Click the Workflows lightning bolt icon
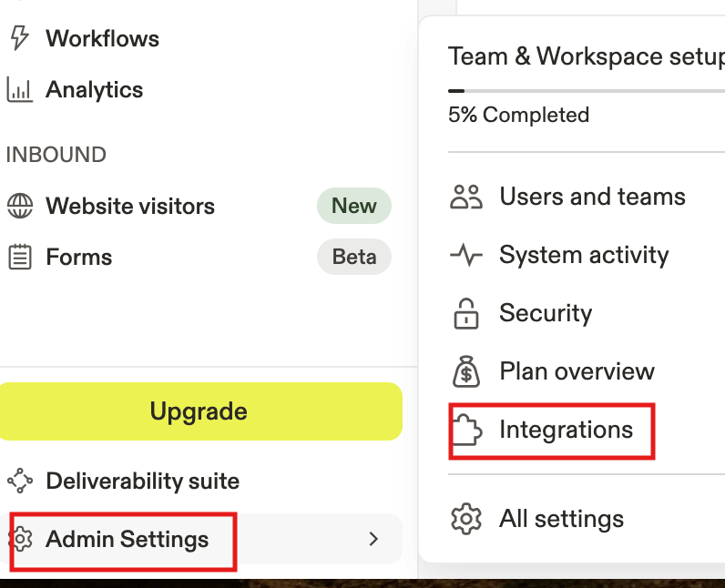 pos(19,38)
